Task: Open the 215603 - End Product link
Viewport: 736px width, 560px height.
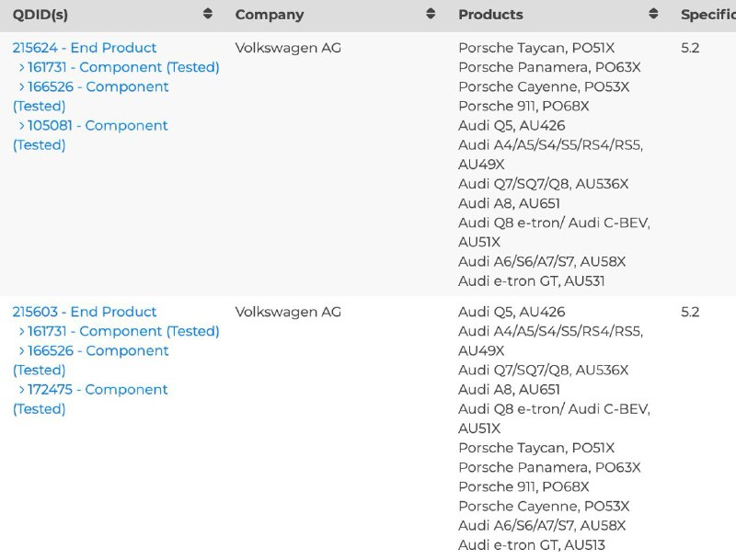Action: click(85, 312)
